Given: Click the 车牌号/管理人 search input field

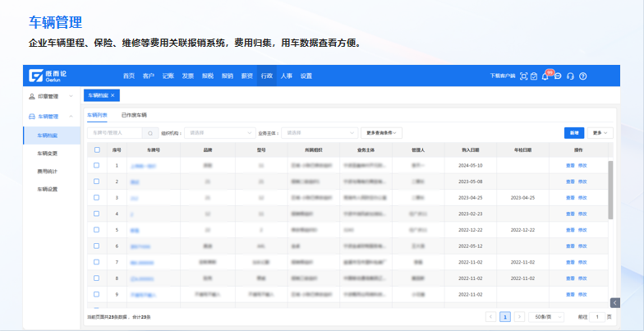Looking at the screenshot, I should point(115,132).
